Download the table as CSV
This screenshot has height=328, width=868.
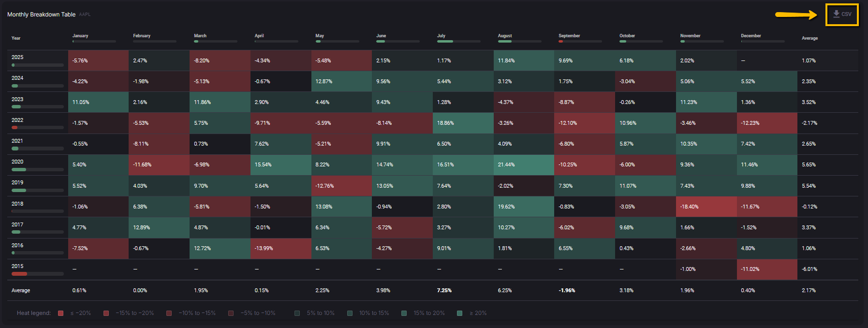[x=842, y=15]
